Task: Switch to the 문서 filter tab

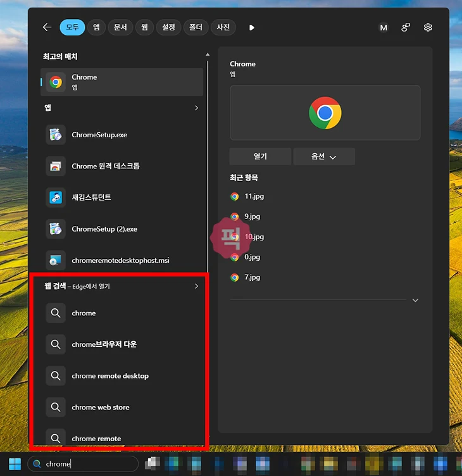Action: 120,27
